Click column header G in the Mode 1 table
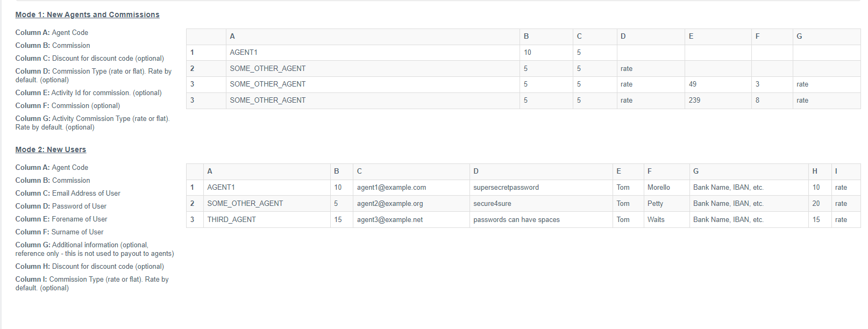Image resolution: width=868 pixels, height=329 pixels. coord(827,37)
